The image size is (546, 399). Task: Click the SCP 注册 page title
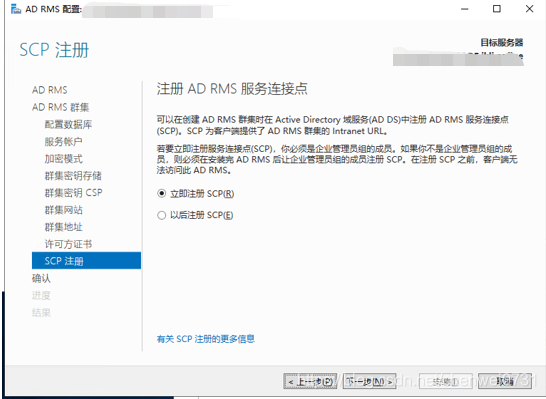[54, 50]
